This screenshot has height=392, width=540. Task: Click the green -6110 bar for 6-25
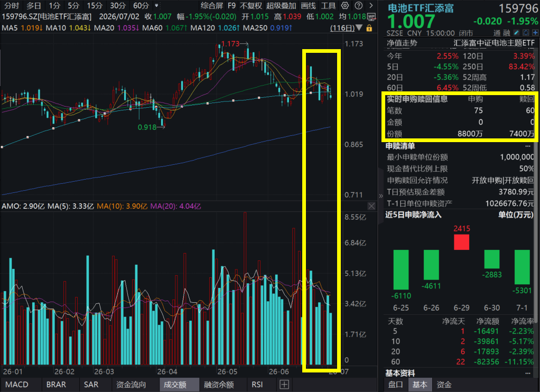pyautogui.click(x=401, y=270)
